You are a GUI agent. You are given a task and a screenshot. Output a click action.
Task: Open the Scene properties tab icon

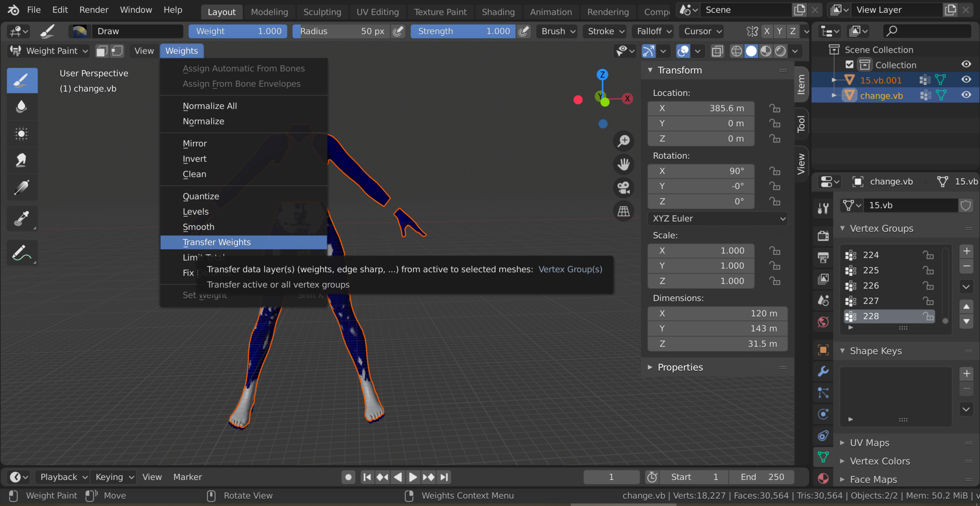(x=823, y=300)
